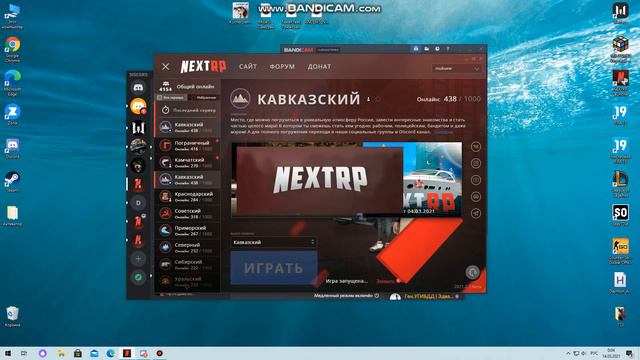Open the Rubik's cube desktop icon
Viewport: 640px width, 360px height.
(x=620, y=49)
